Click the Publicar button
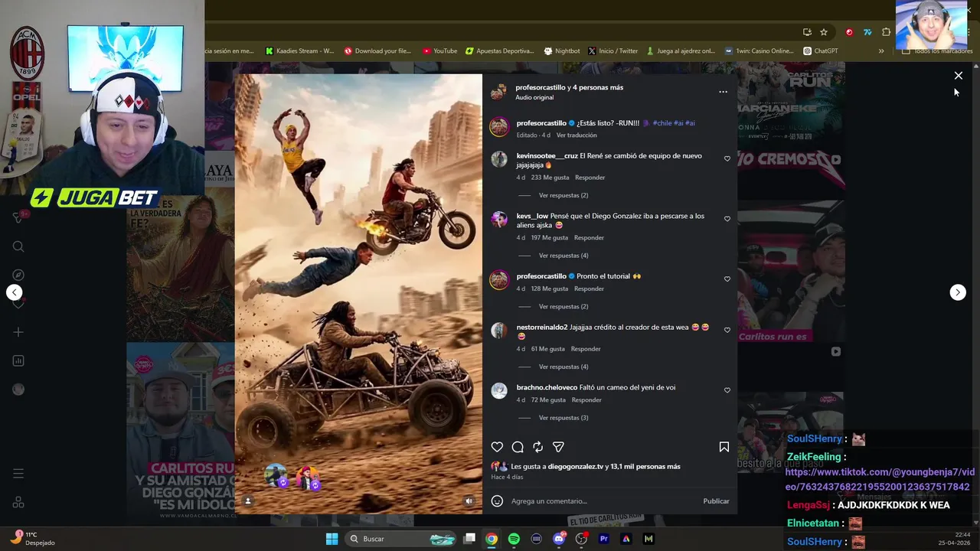This screenshot has height=551, width=980. coord(716,501)
